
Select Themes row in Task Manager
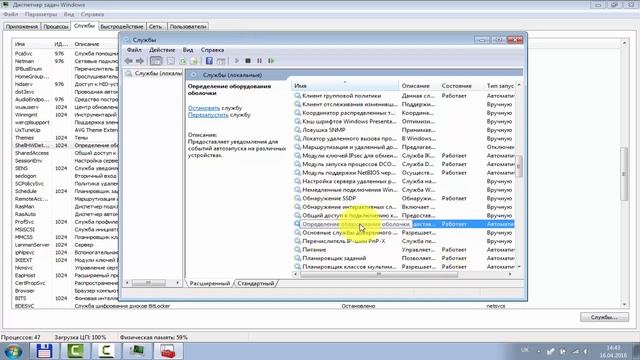pos(66,138)
